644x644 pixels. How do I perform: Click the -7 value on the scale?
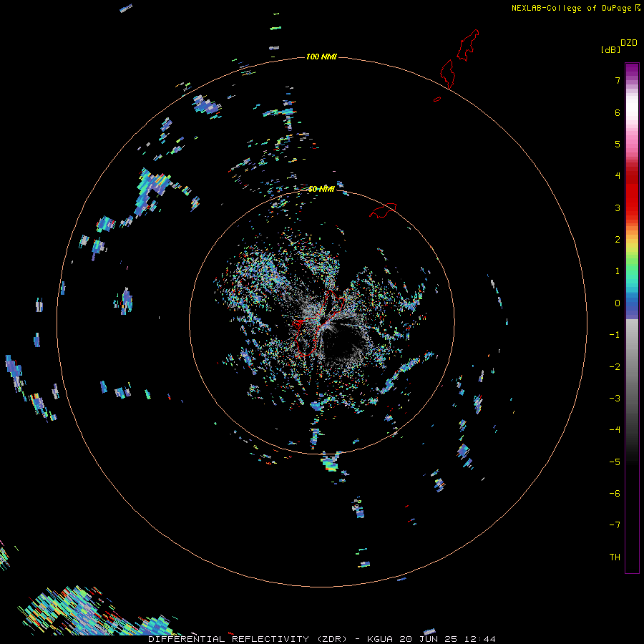click(615, 525)
